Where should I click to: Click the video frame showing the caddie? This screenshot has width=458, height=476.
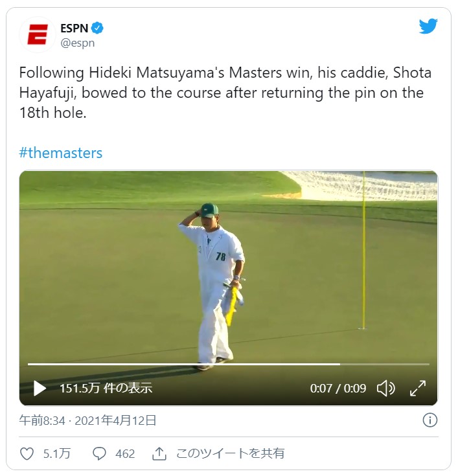pos(229,267)
